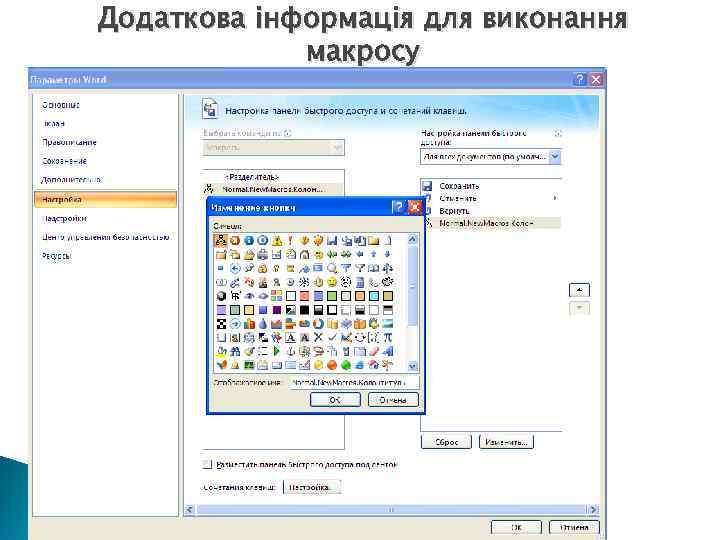Screen dimensions: 720x540
Task: Click the 'Отображаемое имя' text field
Action: pos(354,382)
